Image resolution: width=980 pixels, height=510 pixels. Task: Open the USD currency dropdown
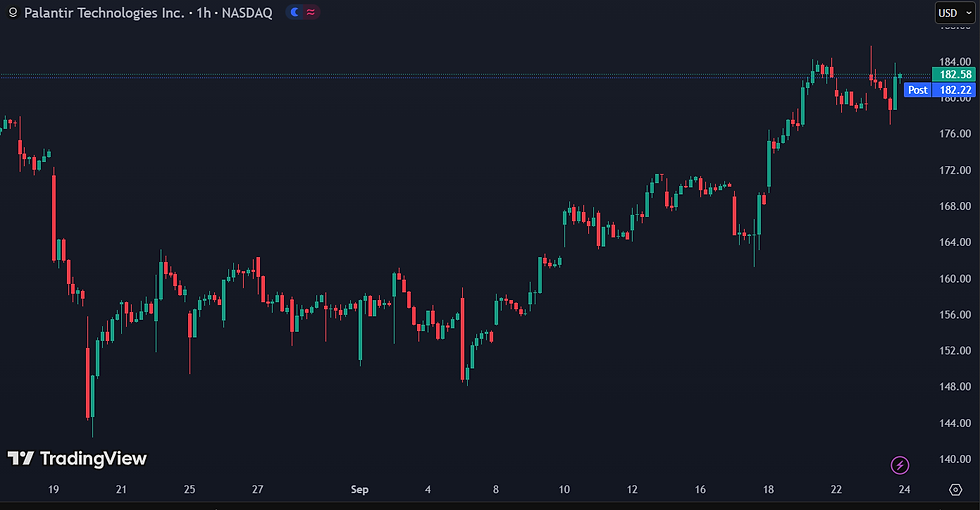[955, 12]
